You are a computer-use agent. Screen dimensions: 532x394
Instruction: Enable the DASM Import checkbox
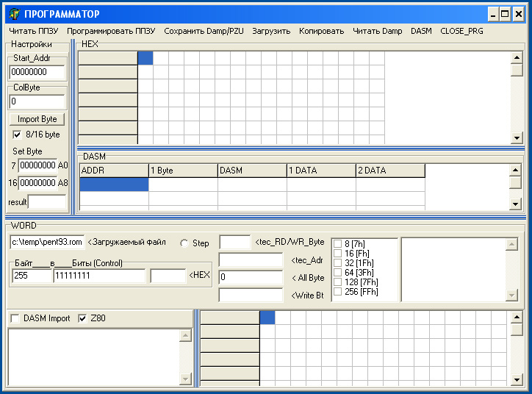coord(15,318)
